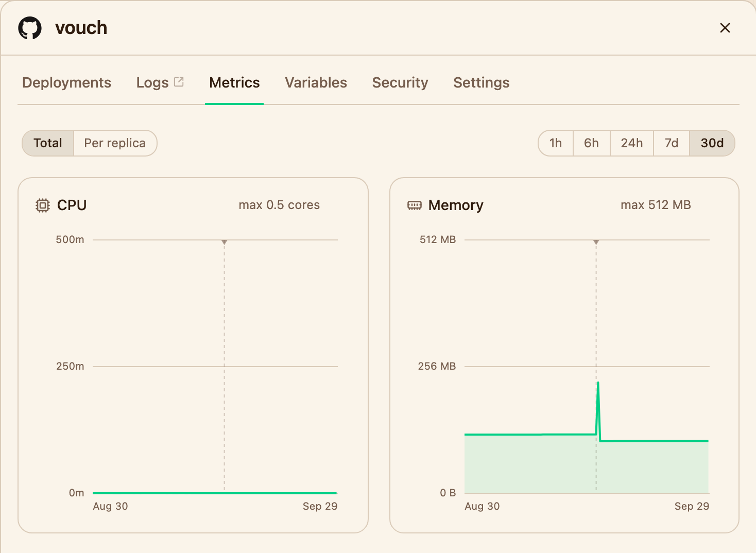Click 'Aug 30' under the Memory chart
Viewport: 756px width, 553px height.
coord(482,506)
